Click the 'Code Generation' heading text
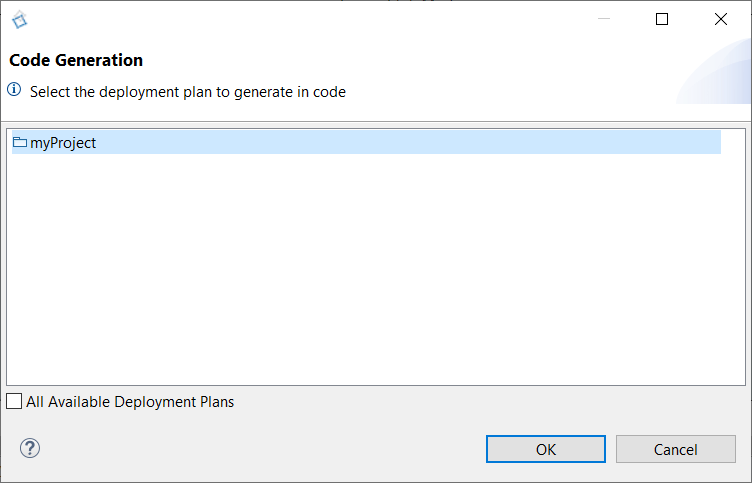 (x=76, y=60)
